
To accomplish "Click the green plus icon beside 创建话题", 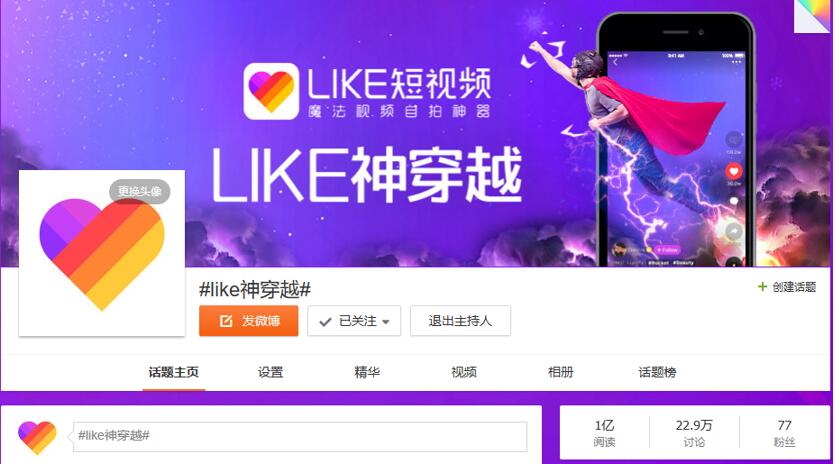I will [762, 287].
